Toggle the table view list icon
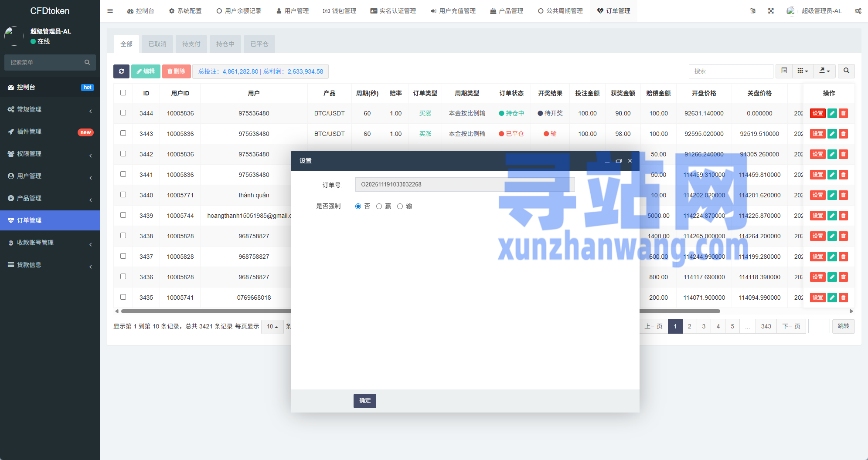This screenshot has height=460, width=868. click(784, 71)
